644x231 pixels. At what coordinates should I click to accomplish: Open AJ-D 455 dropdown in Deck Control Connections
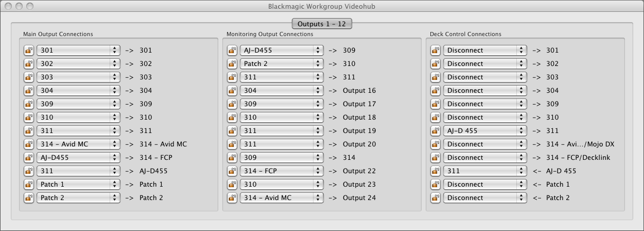(x=485, y=131)
